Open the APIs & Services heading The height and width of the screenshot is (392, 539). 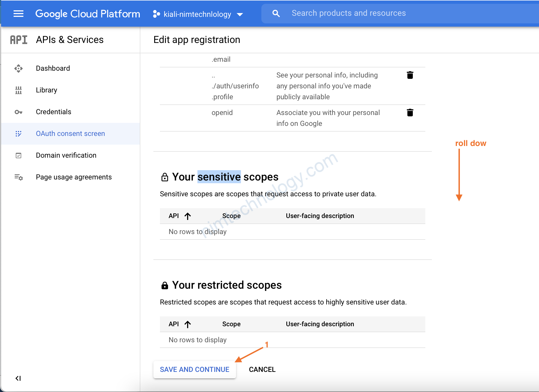pyautogui.click(x=70, y=40)
